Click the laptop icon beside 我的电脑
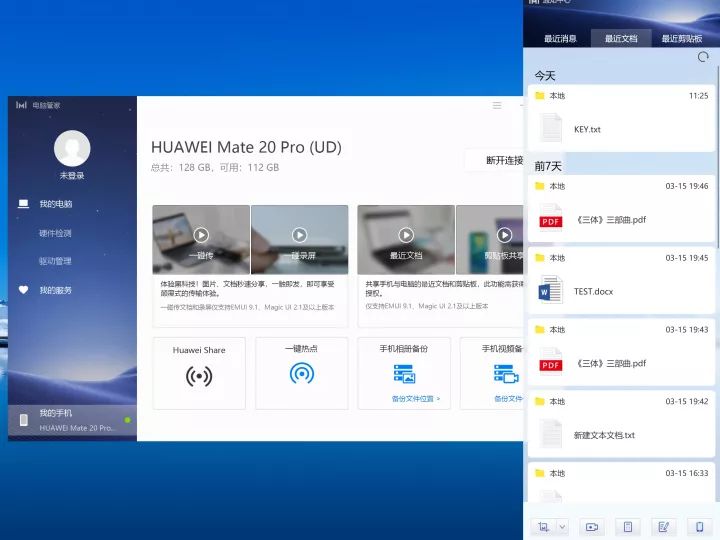The height and width of the screenshot is (540, 720). [x=23, y=203]
